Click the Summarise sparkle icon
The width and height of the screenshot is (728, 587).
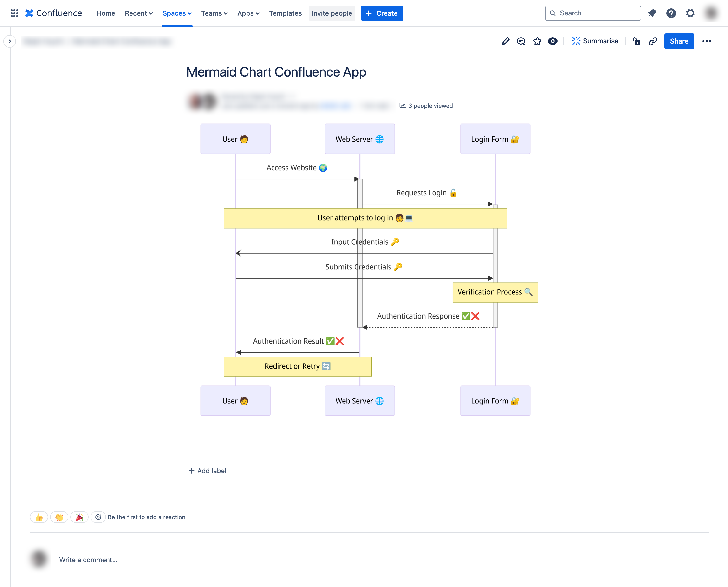click(x=576, y=41)
